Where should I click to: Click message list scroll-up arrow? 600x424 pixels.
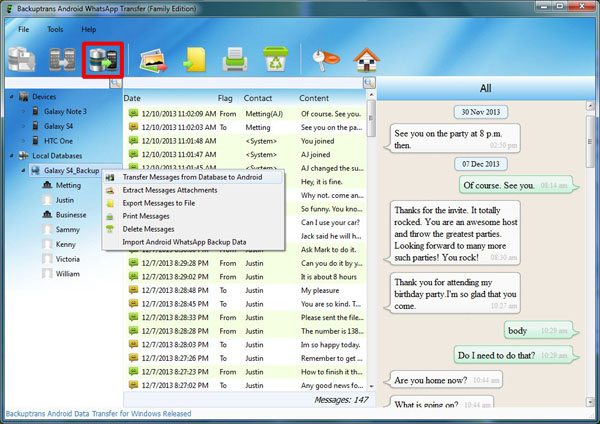[x=371, y=95]
